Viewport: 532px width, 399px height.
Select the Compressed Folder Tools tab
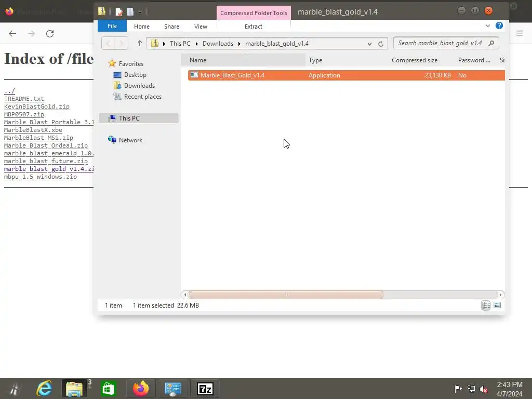point(254,13)
